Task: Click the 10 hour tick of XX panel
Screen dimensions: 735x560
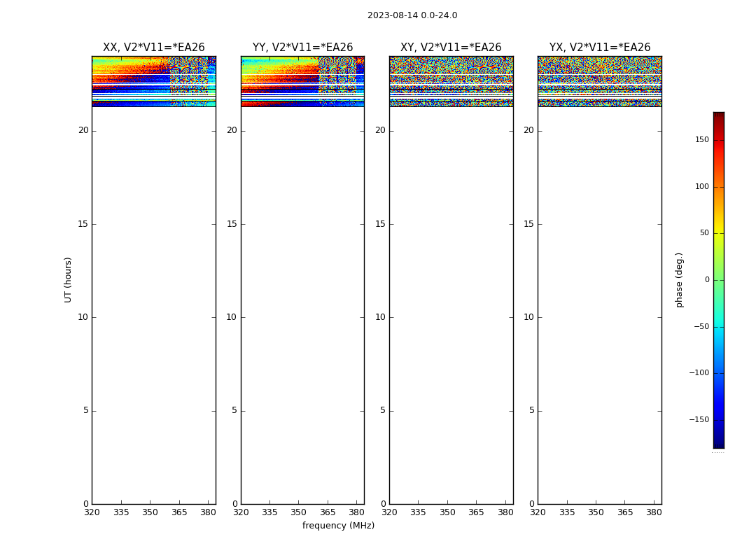Action: [x=83, y=317]
